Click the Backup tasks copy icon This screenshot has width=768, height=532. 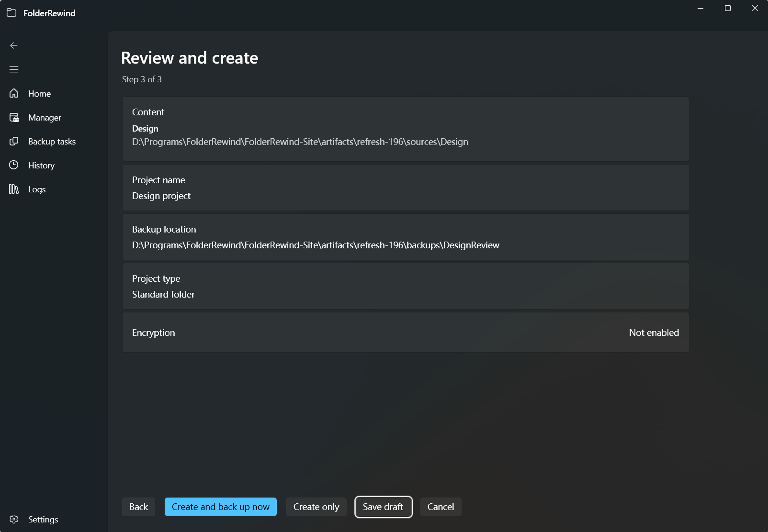(x=14, y=141)
